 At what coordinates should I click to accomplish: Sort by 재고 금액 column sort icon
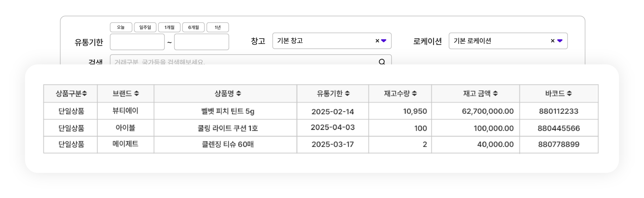click(x=495, y=94)
